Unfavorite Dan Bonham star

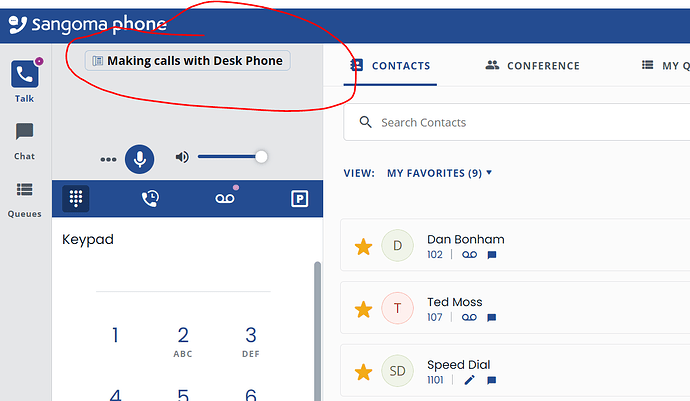click(x=364, y=246)
